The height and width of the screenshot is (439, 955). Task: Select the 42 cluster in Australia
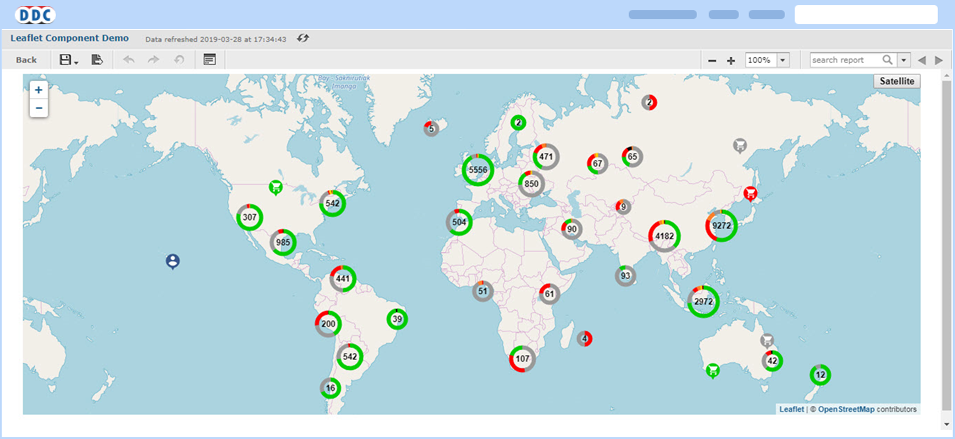click(772, 361)
